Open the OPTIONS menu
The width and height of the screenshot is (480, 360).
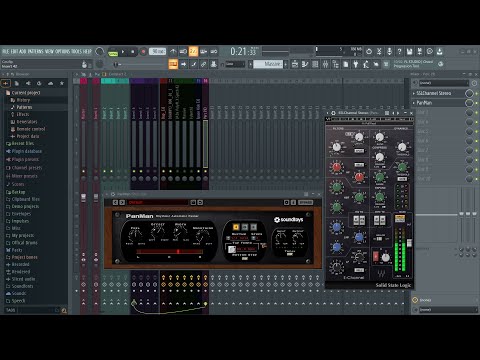62,51
